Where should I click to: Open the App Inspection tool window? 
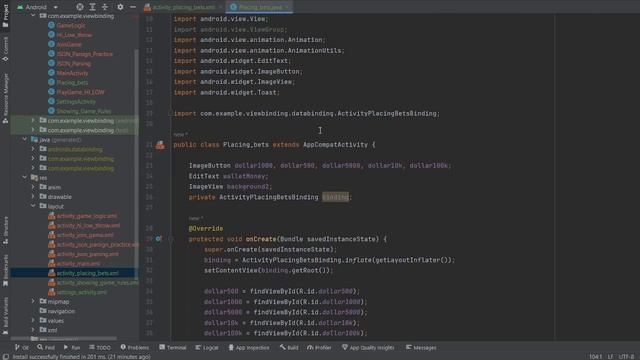click(249, 347)
